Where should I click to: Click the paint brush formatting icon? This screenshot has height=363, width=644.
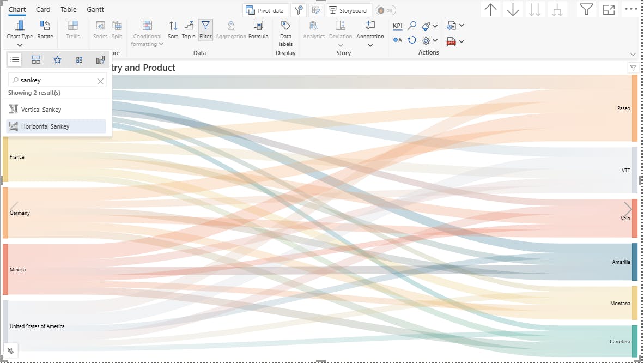426,26
